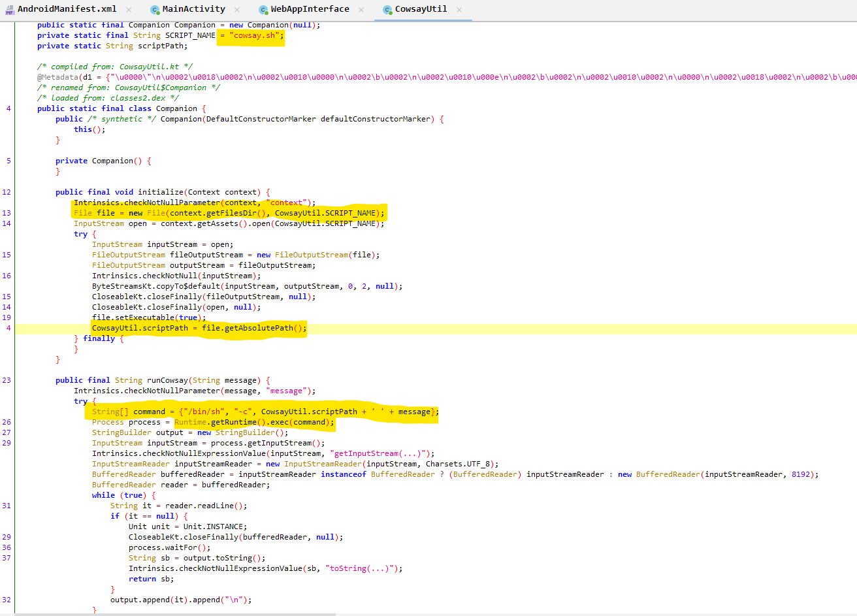Close the MainActivity tab
857x616 pixels.
click(x=236, y=10)
